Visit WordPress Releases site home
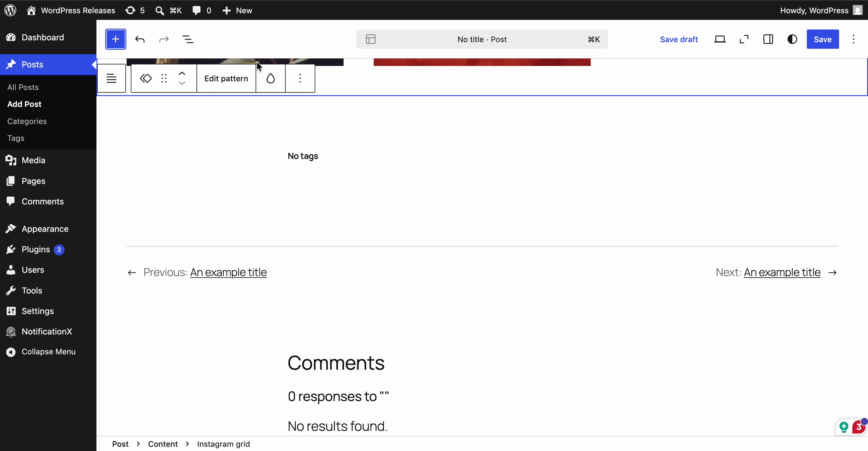 point(71,11)
